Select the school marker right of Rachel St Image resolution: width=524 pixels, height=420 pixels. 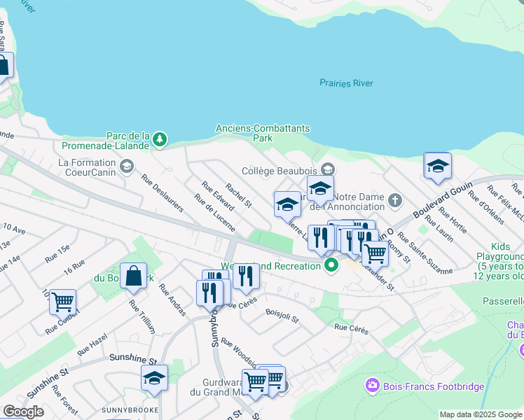(287, 205)
